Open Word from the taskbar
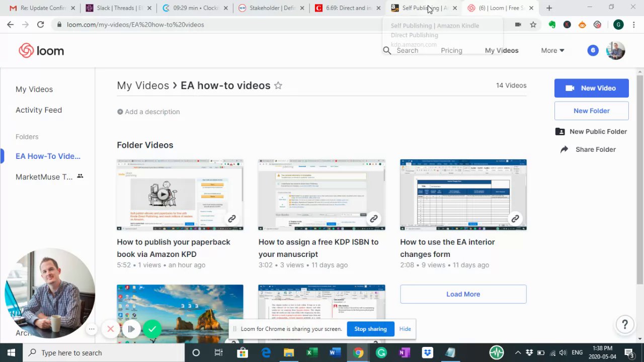This screenshot has width=644, height=362. (x=335, y=352)
